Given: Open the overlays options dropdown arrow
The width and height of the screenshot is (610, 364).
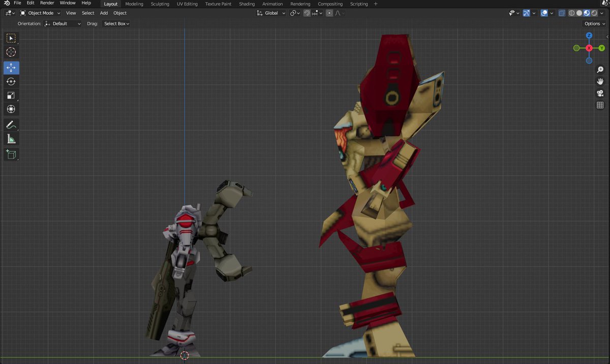Looking at the screenshot, I should coord(551,13).
